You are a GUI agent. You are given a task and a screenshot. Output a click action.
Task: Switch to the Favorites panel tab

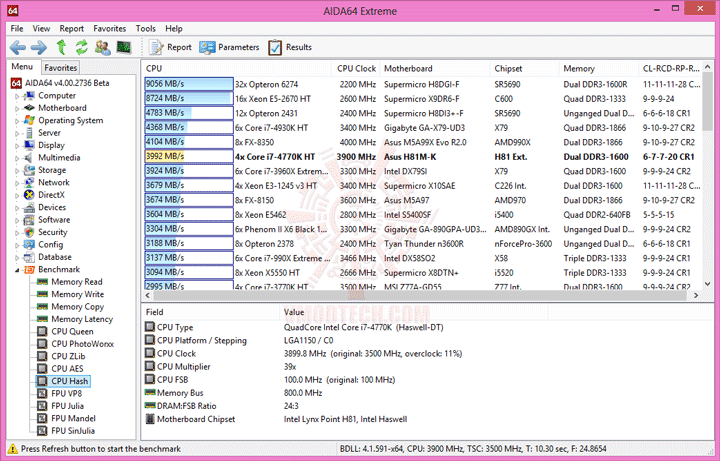click(x=60, y=68)
